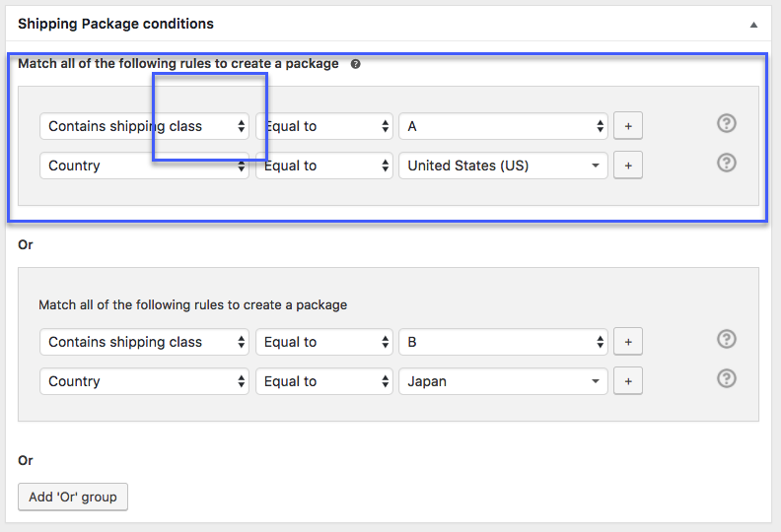Open 'Contains shipping class' dropdown in class A row

[x=144, y=126]
